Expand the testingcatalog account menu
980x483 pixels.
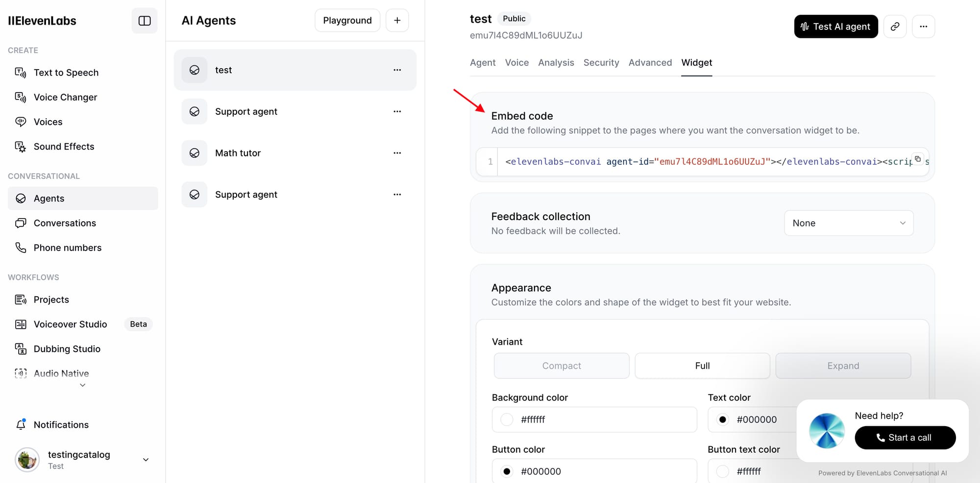tap(146, 460)
